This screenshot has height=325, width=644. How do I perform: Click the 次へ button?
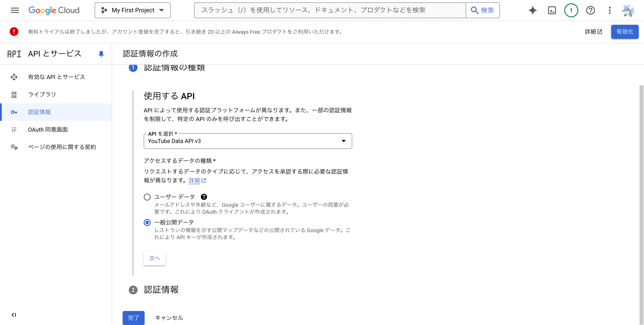[154, 258]
